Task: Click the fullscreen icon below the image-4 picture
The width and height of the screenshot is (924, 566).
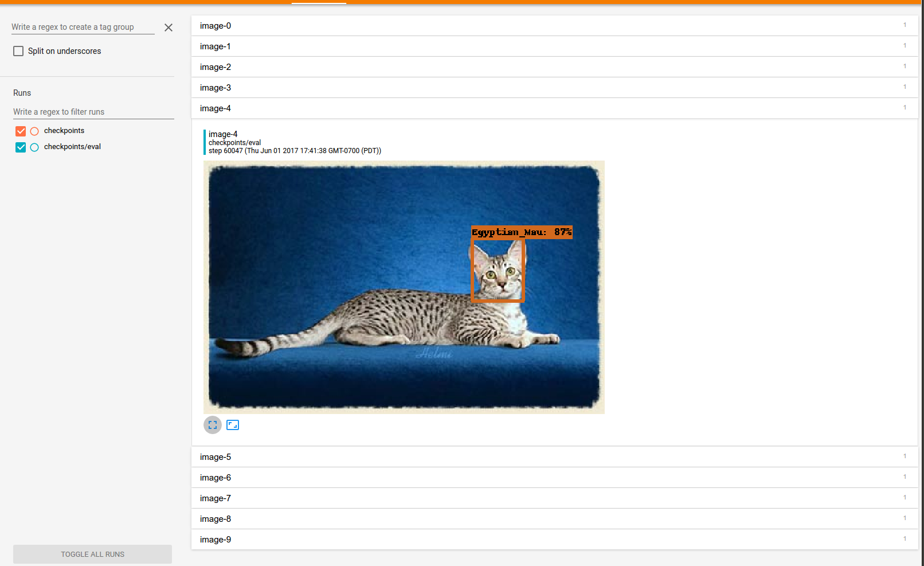Action: [212, 425]
